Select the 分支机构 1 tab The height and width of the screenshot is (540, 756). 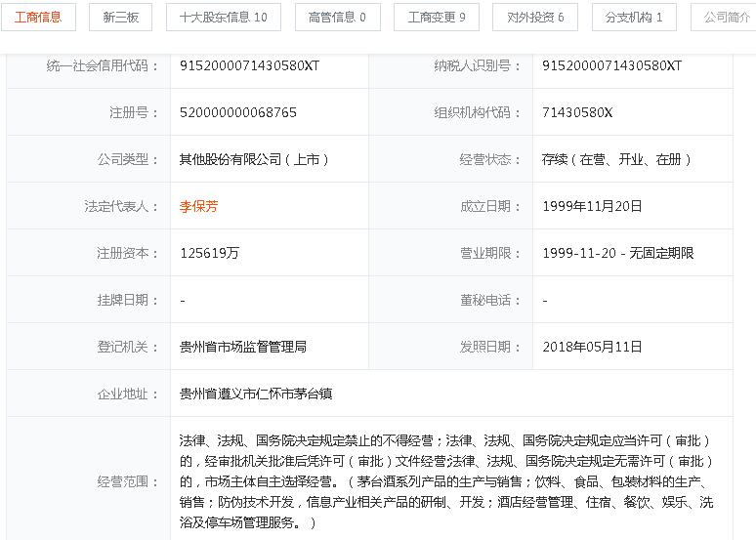pyautogui.click(x=634, y=18)
